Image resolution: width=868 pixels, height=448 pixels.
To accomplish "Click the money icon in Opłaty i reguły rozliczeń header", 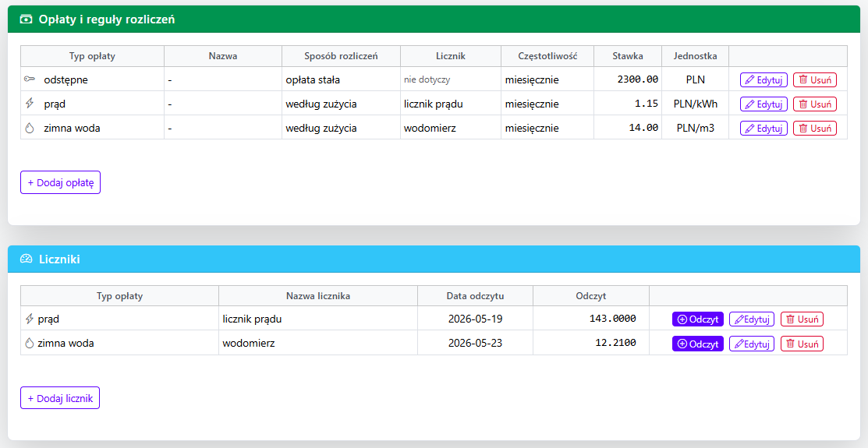I will 26,19.
